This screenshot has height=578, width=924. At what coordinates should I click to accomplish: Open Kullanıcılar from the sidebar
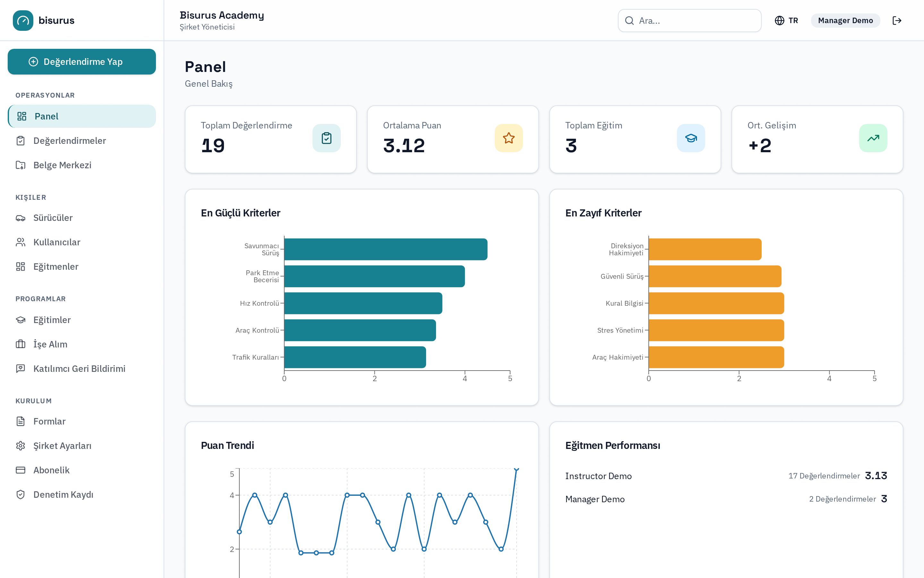(82, 242)
